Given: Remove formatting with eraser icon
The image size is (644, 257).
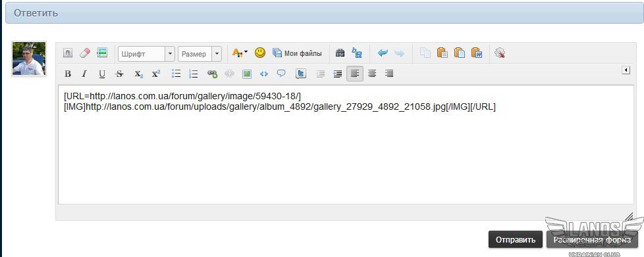Looking at the screenshot, I should click(x=84, y=53).
